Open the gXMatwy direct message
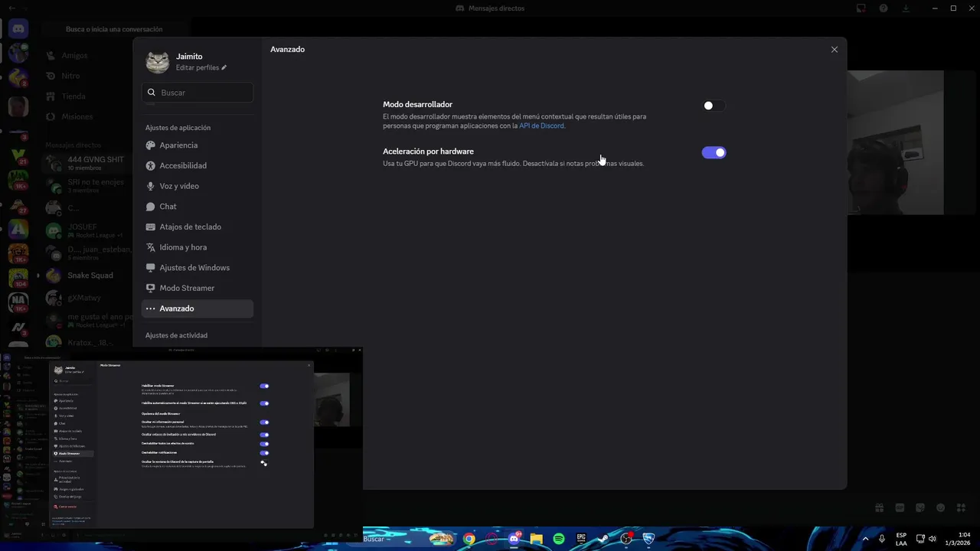 pyautogui.click(x=87, y=298)
